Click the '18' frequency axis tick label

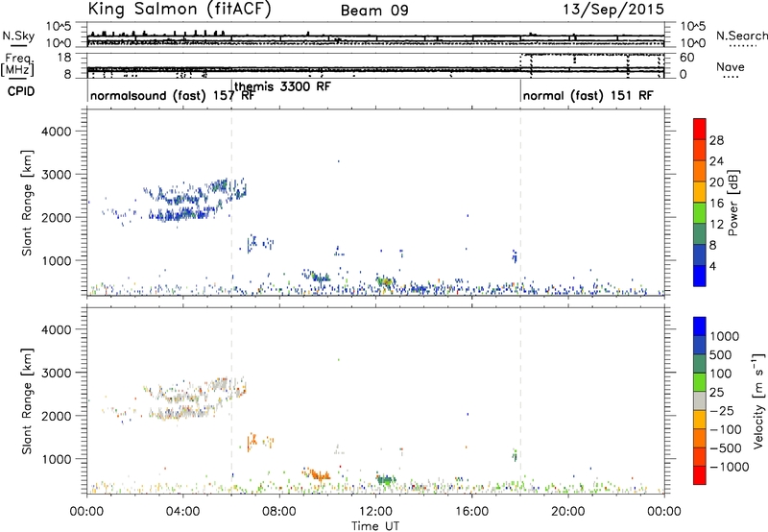click(64, 58)
